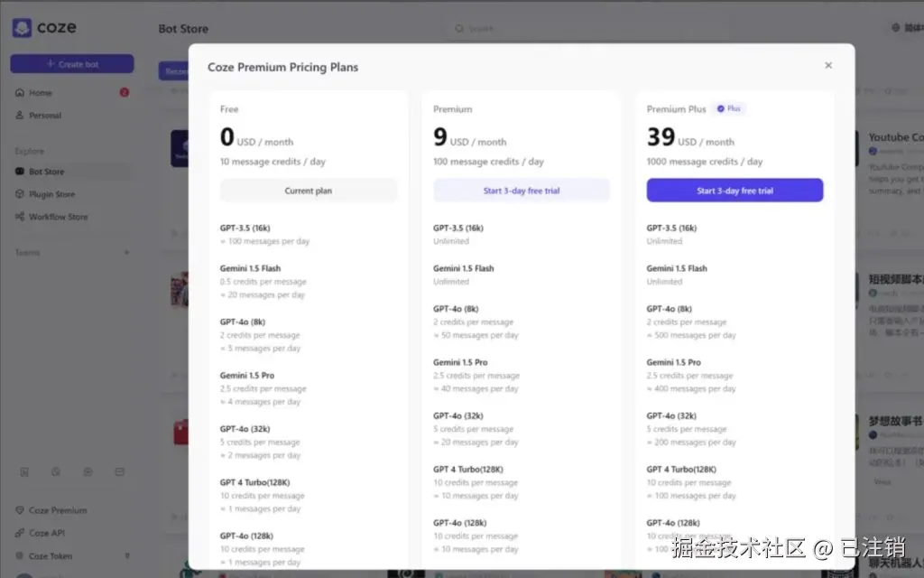Click the Create bot button
924x578 pixels.
click(72, 64)
